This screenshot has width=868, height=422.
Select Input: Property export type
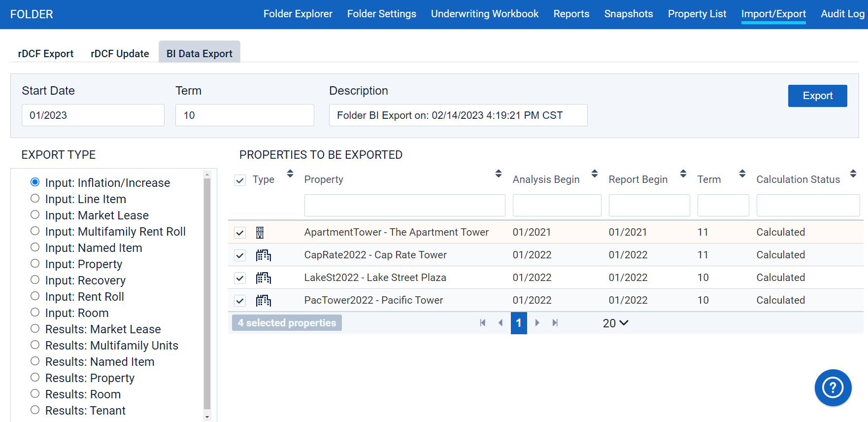(x=35, y=263)
